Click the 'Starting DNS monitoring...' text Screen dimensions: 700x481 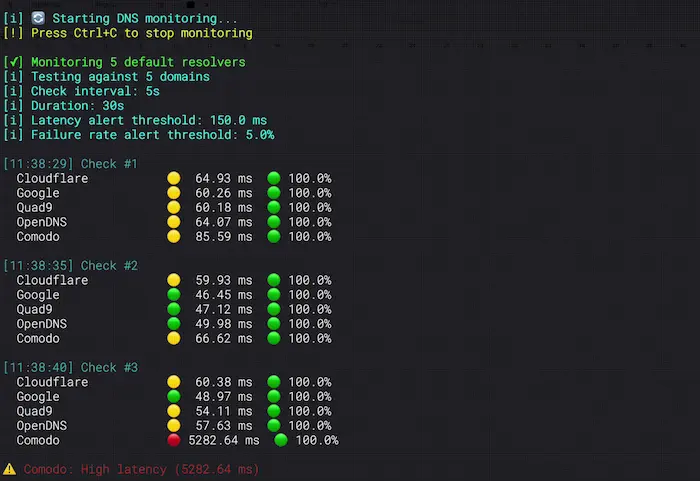[145, 19]
